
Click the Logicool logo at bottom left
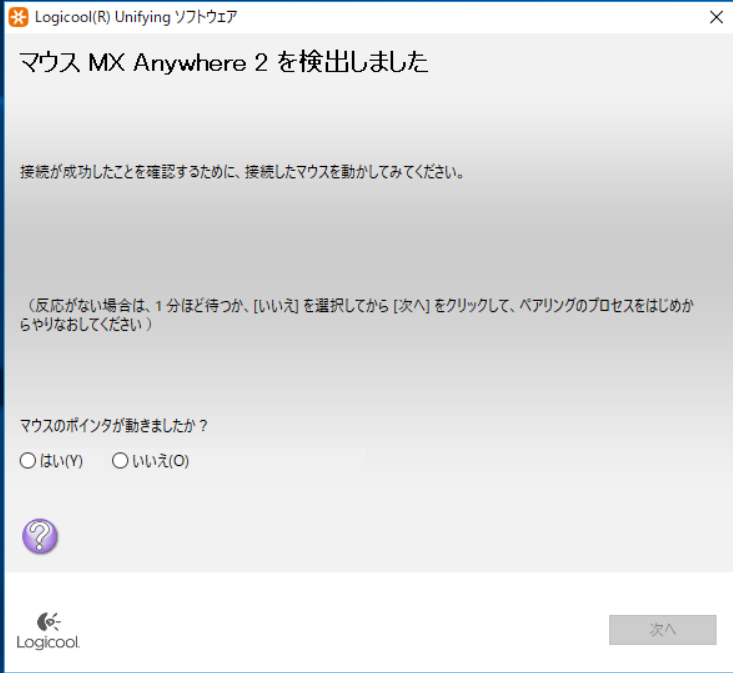48,630
